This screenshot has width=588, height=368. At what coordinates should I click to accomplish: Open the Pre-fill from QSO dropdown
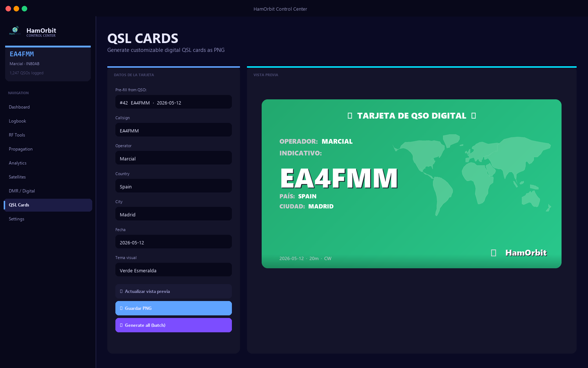point(173,102)
